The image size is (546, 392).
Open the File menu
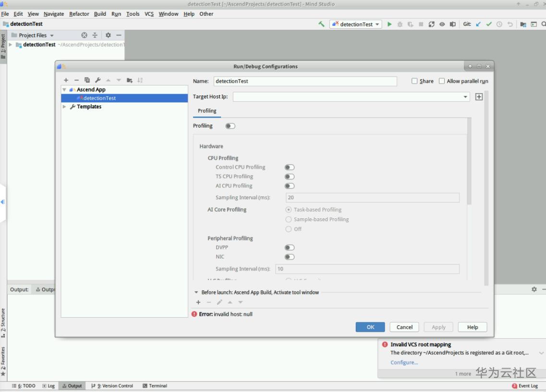tap(5, 14)
